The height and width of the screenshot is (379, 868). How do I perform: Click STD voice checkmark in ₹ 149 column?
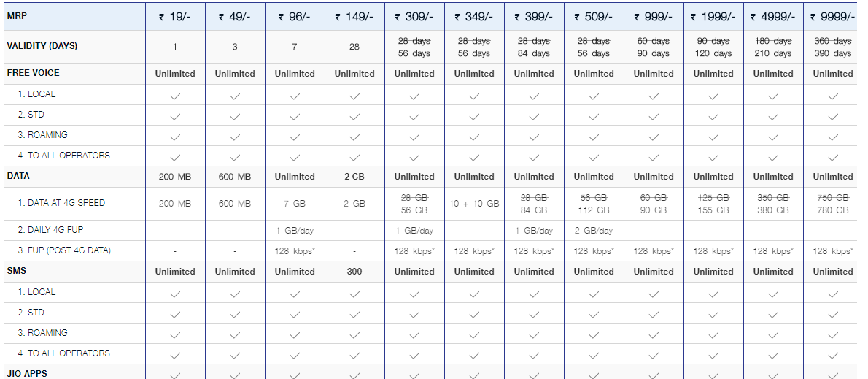click(x=354, y=116)
